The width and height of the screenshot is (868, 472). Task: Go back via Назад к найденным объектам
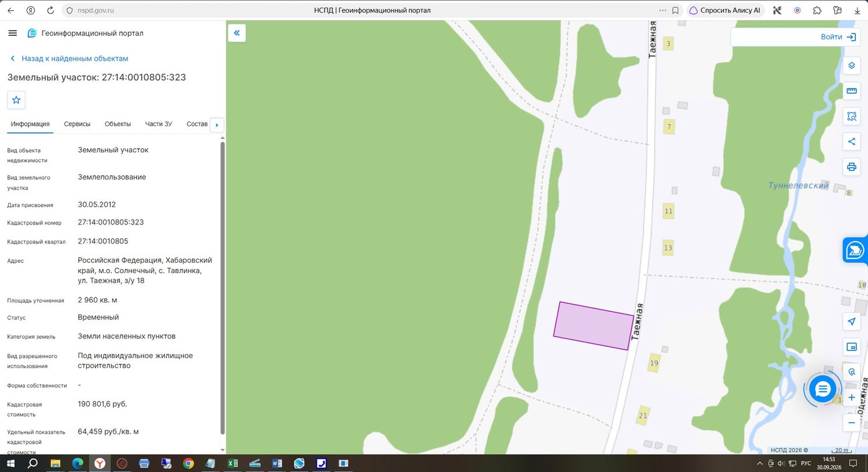tap(69, 58)
